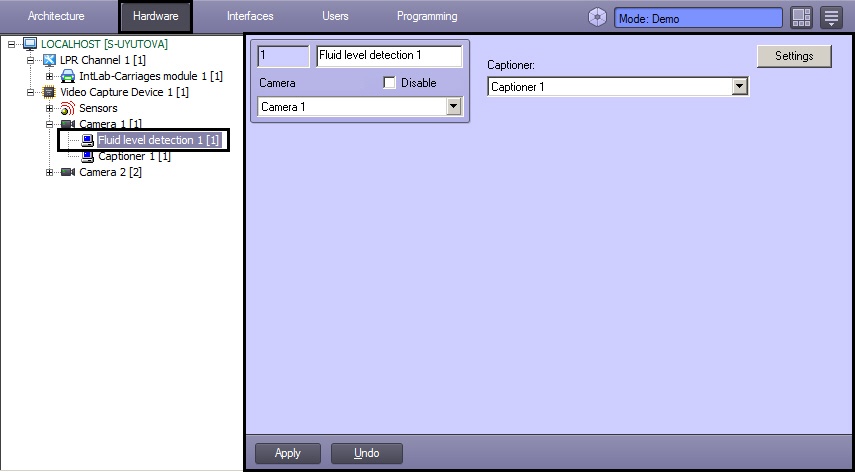Collapse the Camera 1 node
Image resolution: width=855 pixels, height=472 pixels.
(x=50, y=124)
